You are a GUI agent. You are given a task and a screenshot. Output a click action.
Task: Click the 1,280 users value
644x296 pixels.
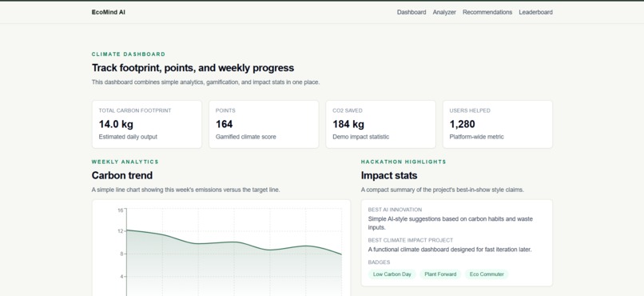coord(462,124)
